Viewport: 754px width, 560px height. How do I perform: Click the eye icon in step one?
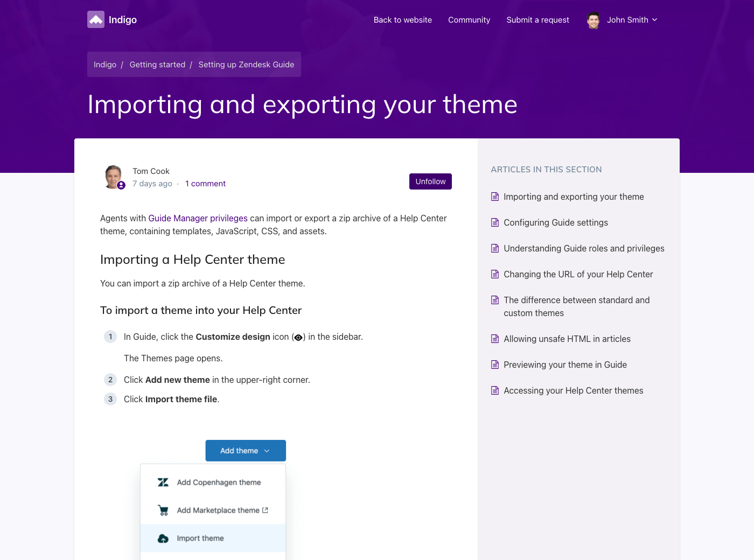[298, 338]
